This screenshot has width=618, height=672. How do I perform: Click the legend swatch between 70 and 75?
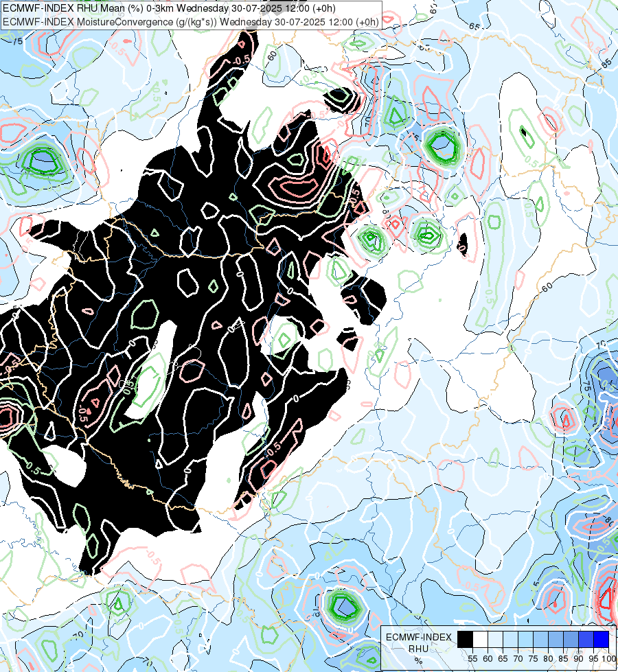(x=525, y=639)
